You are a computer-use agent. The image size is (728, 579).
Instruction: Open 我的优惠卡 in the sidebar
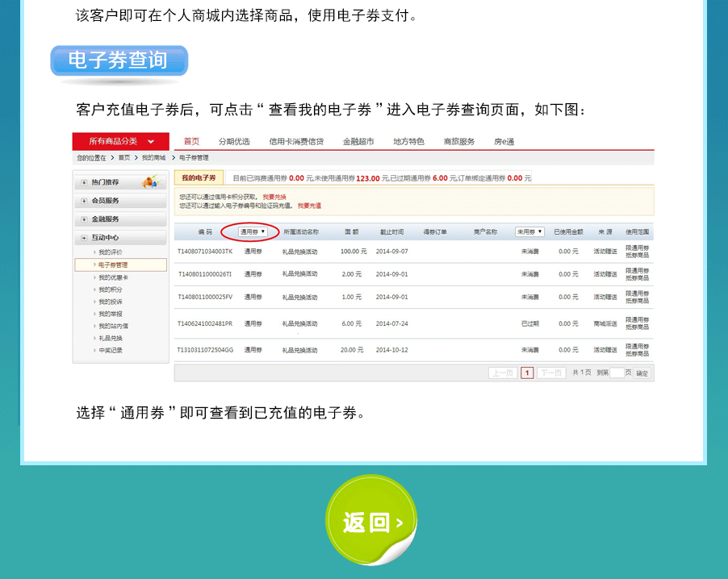pos(113,277)
